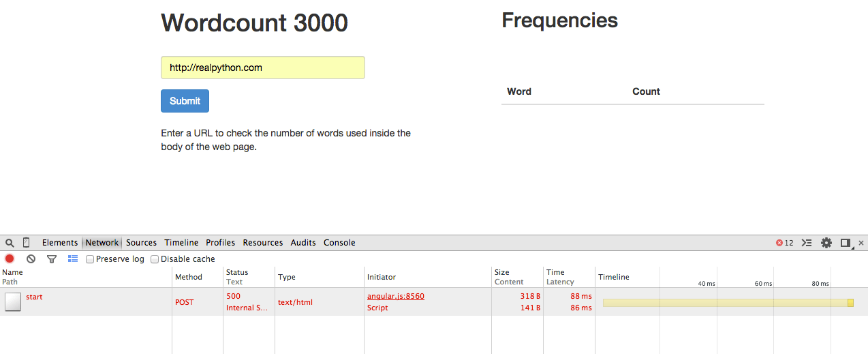This screenshot has width=868, height=354.
Task: Toggle the device mode phone icon
Action: coord(27,243)
